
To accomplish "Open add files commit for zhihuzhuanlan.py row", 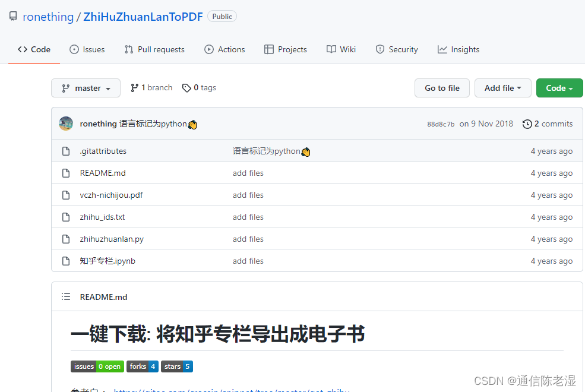I will (x=248, y=239).
